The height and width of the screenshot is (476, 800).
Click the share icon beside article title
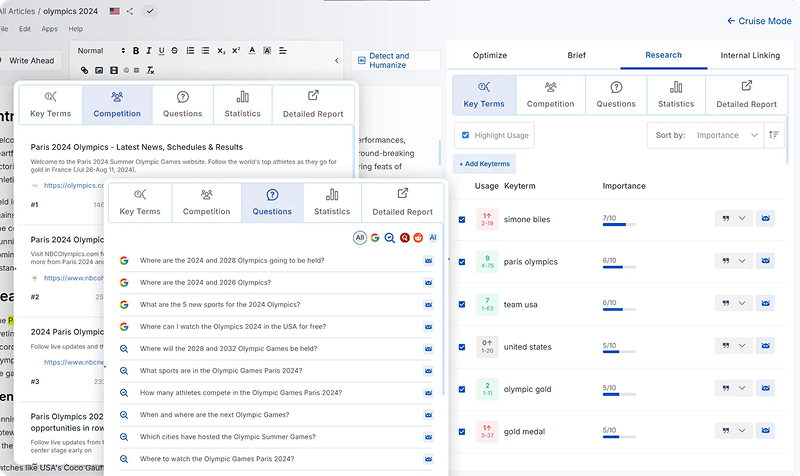(130, 11)
